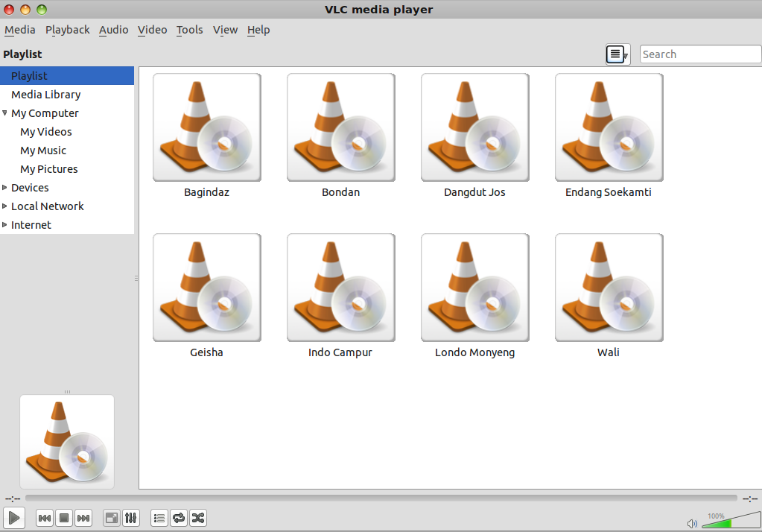Image resolution: width=762 pixels, height=532 pixels.
Task: Select Devices label in sidebar
Action: pyautogui.click(x=30, y=188)
